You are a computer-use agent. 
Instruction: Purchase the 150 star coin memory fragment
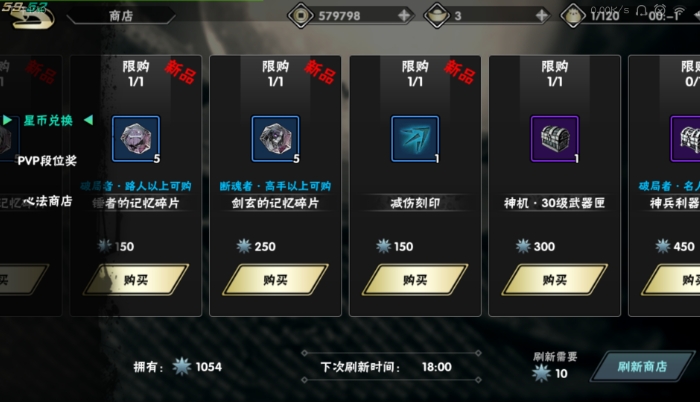point(136,280)
